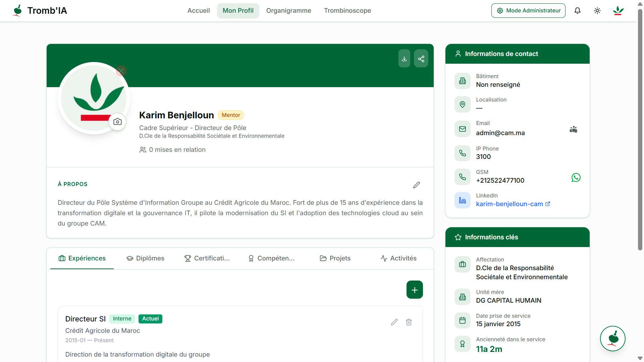Switch to the Diplômes tab

pos(145,258)
